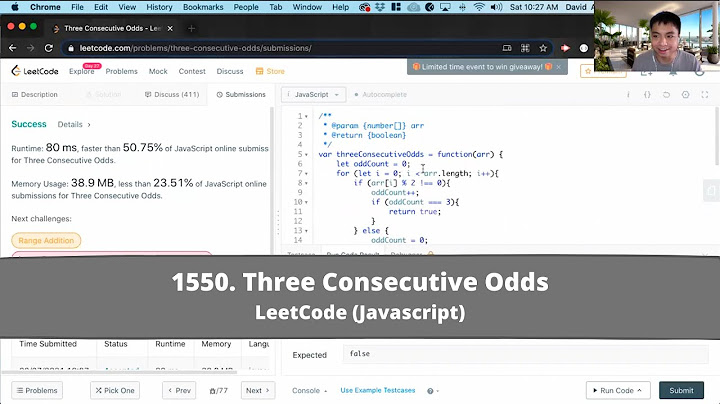Image resolution: width=720 pixels, height=404 pixels.
Task: Open the Chrome File menu
Action: [77, 7]
